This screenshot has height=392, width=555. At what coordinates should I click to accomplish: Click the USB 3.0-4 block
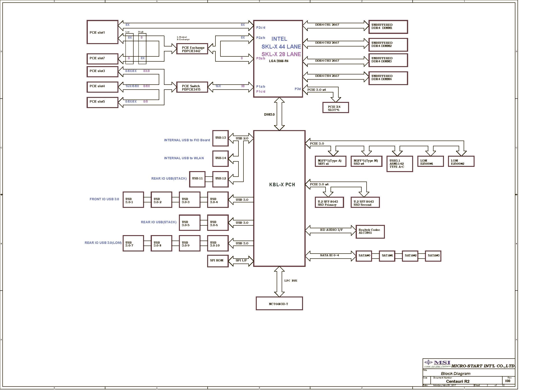click(x=218, y=200)
